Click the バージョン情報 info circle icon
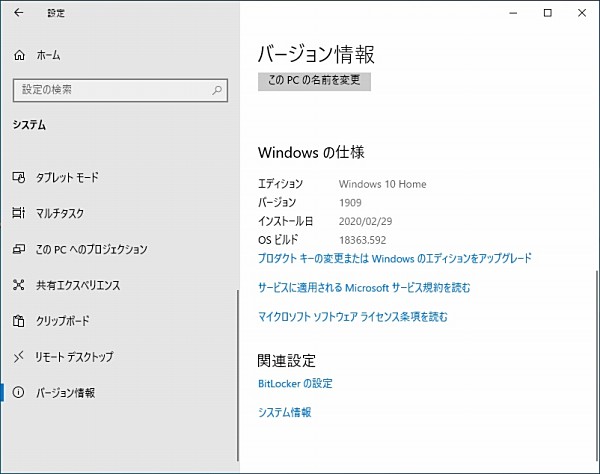Screen dimensions: 600x474 click(x=18, y=392)
